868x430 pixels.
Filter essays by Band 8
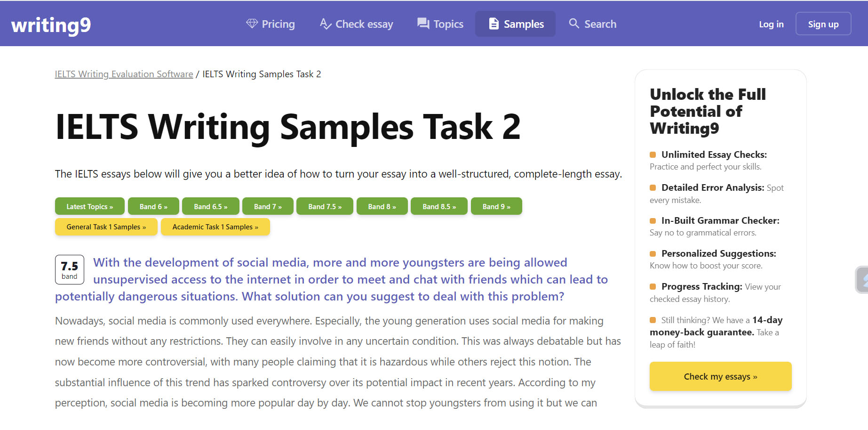coord(382,206)
